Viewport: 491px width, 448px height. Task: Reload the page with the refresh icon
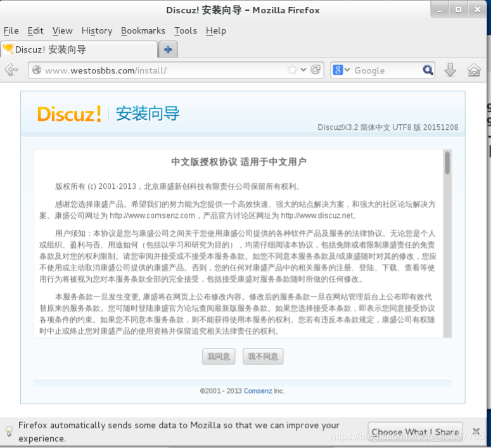(316, 70)
